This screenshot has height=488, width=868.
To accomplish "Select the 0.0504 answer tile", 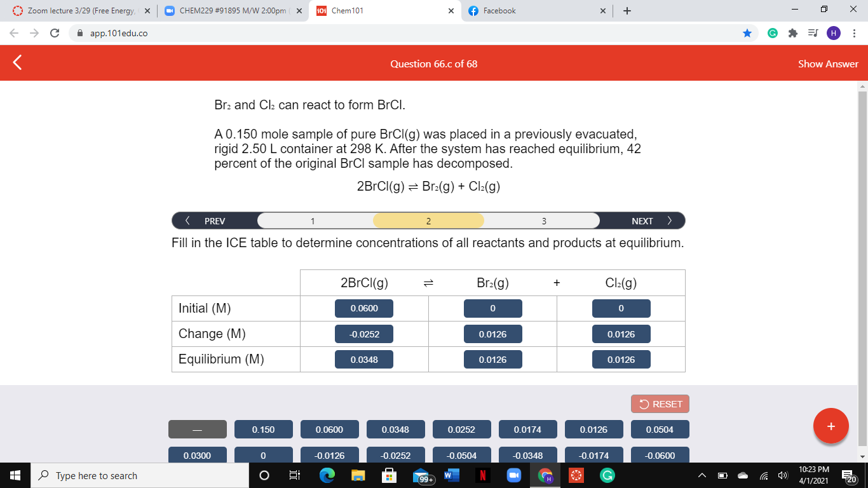I will [660, 429].
